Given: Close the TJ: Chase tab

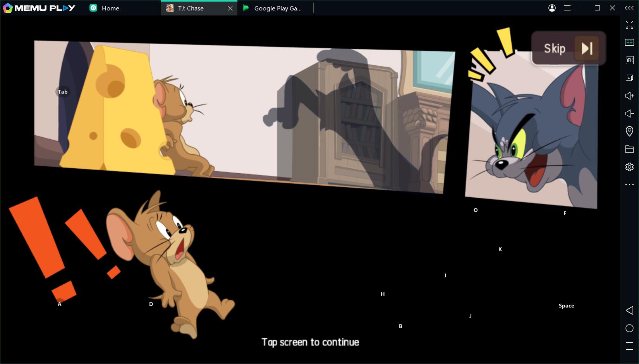Looking at the screenshot, I should pyautogui.click(x=230, y=8).
